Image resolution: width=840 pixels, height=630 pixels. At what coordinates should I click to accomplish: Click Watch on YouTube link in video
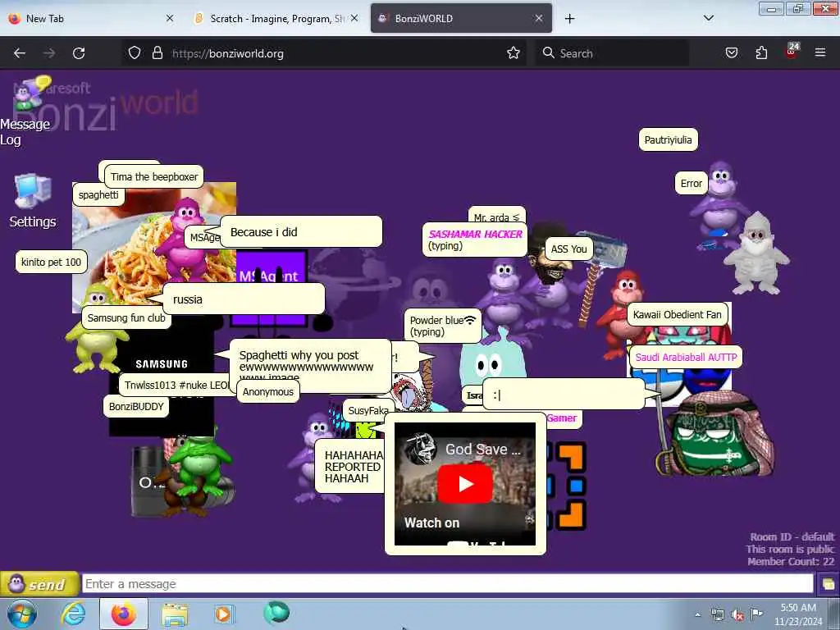point(431,523)
